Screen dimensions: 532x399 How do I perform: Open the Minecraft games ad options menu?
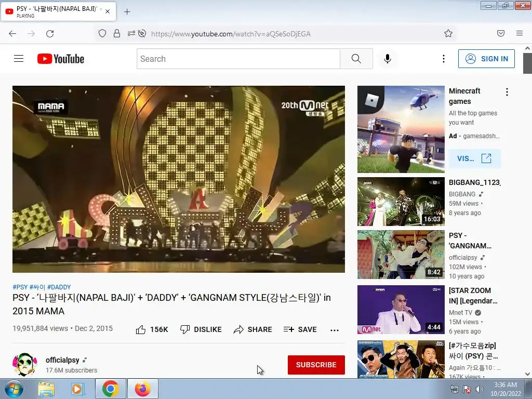pyautogui.click(x=507, y=92)
